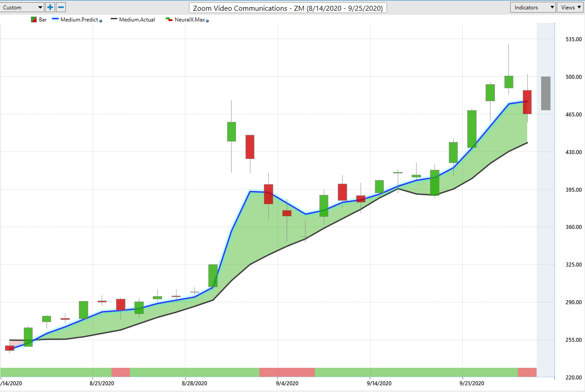Click the 8/21/2020 date axis label
This screenshot has height=392, width=585.
coord(102,383)
